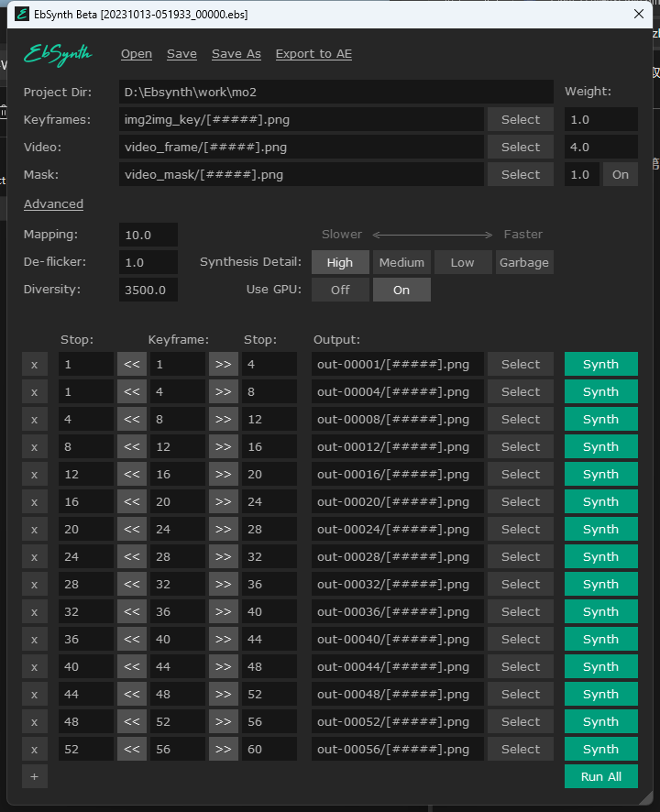
Task: Select output folder for out-00012
Action: pyautogui.click(x=520, y=446)
